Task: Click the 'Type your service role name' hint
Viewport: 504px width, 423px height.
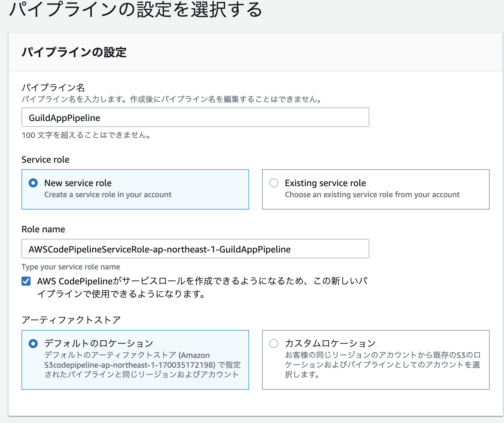Action: [71, 267]
